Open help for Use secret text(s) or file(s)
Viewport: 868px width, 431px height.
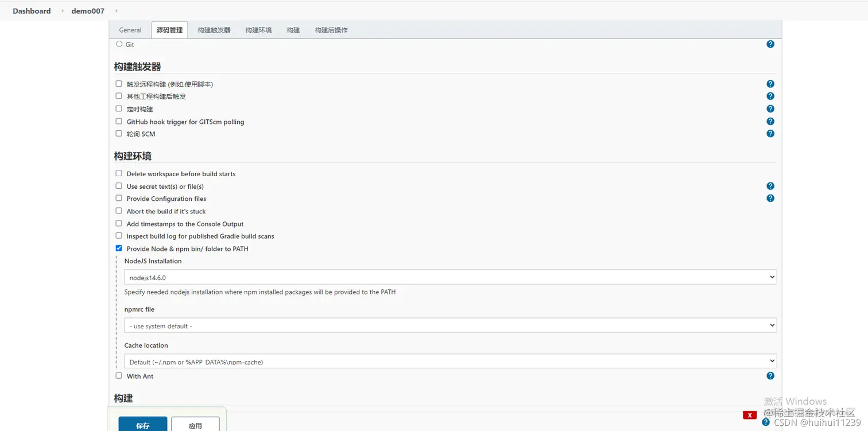coord(770,186)
